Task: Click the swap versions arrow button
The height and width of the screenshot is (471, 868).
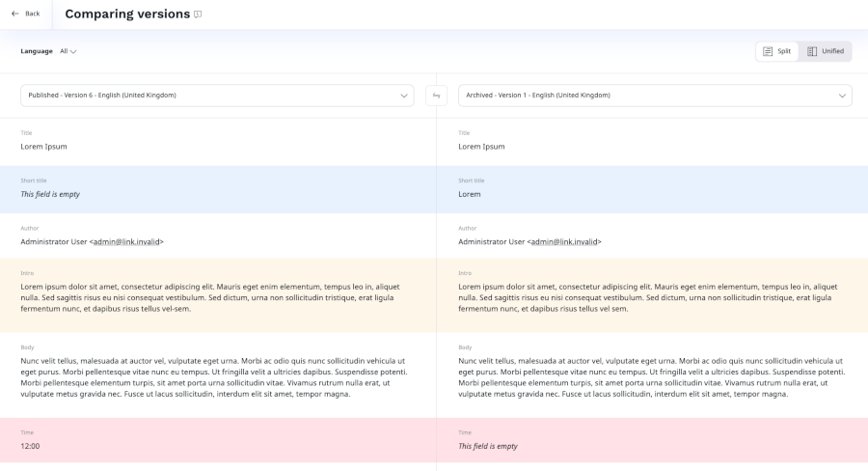Action: 437,96
